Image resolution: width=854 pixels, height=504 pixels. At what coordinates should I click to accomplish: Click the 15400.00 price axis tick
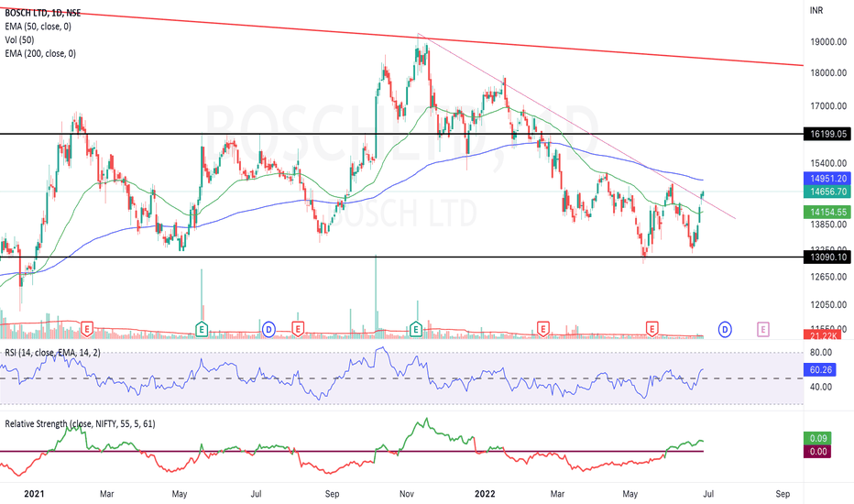pyautogui.click(x=828, y=163)
